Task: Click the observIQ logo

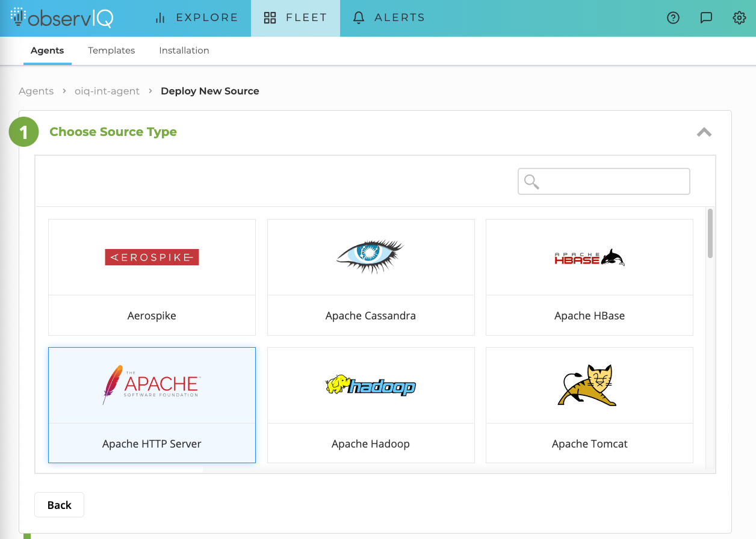Action: 62,18
